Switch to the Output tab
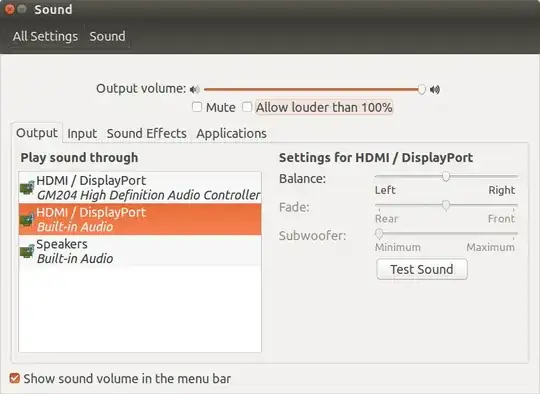 [37, 133]
